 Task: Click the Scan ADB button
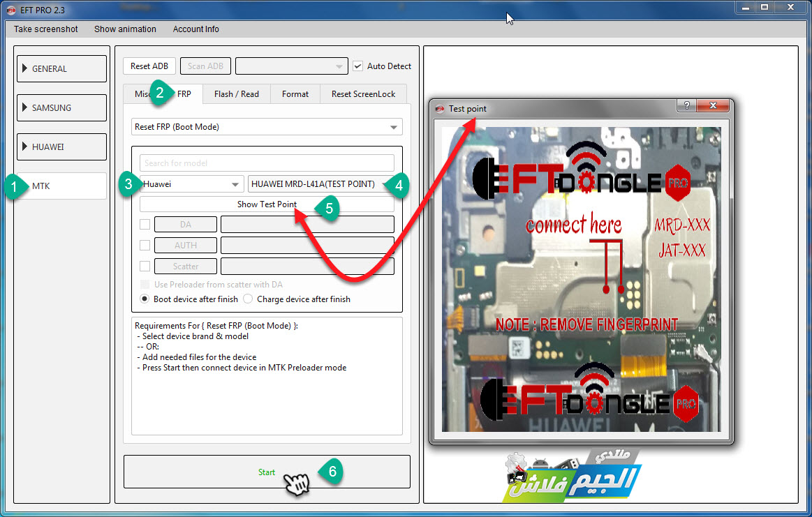click(205, 66)
